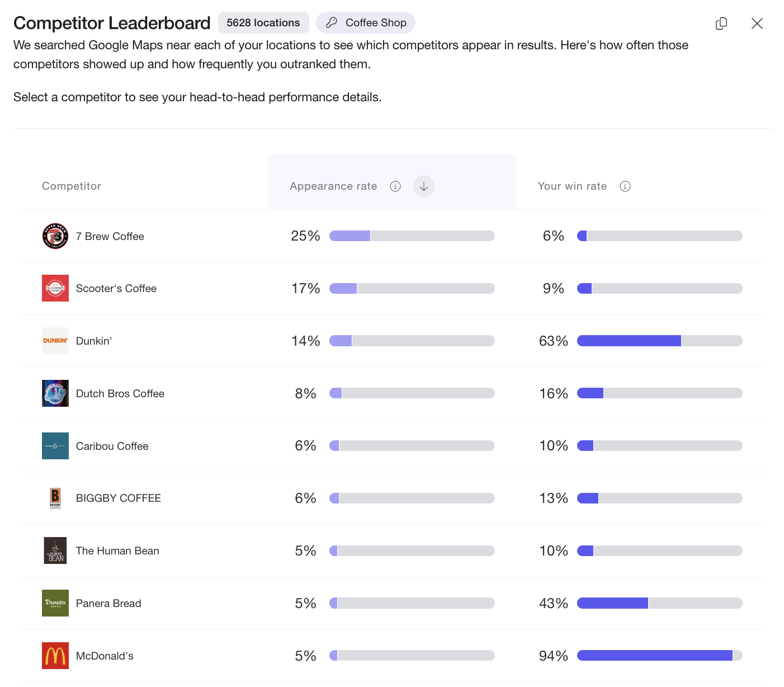Click the Coffee Shop keyword tag

[366, 23]
